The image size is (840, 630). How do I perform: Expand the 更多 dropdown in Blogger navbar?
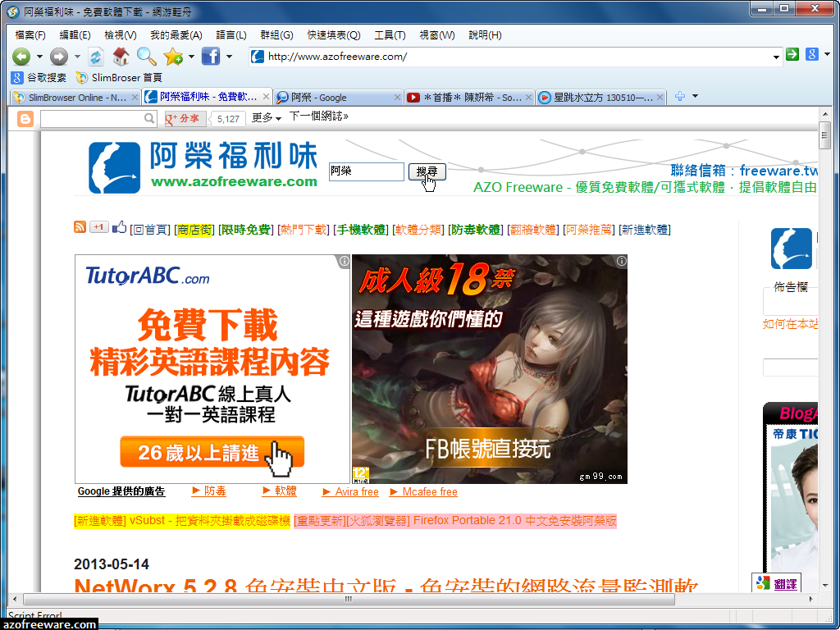[267, 117]
